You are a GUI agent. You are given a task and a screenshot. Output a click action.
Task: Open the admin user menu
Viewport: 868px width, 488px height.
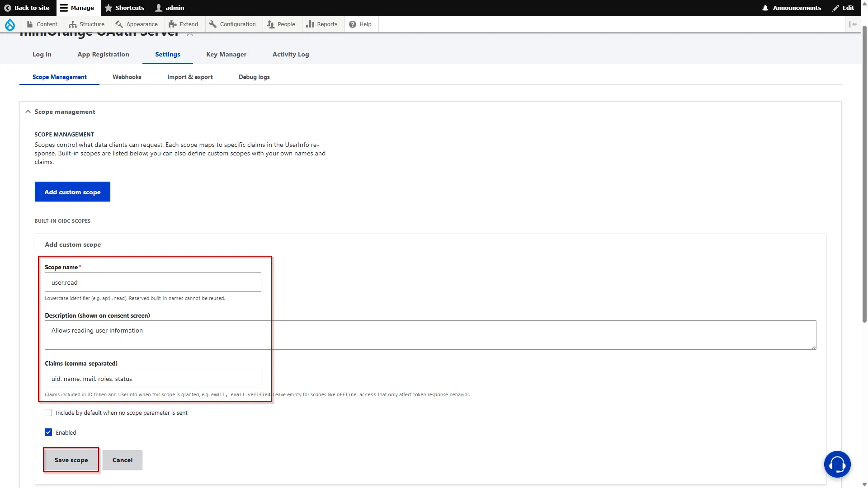pyautogui.click(x=170, y=8)
